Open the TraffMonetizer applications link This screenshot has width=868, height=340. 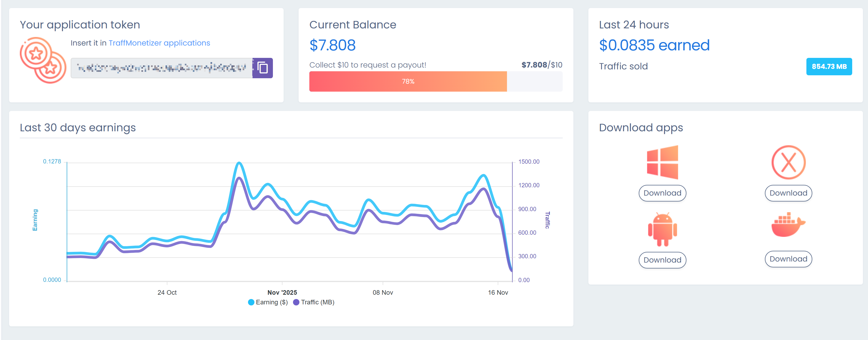(159, 43)
